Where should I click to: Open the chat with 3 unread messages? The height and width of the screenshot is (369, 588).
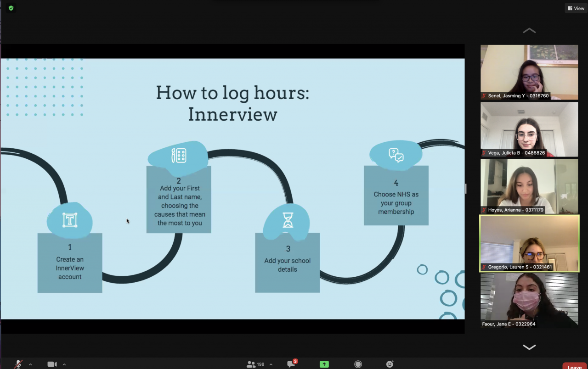coord(292,364)
